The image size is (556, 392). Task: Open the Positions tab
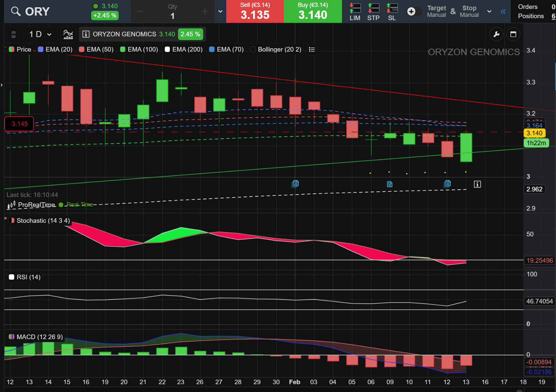pos(531,16)
